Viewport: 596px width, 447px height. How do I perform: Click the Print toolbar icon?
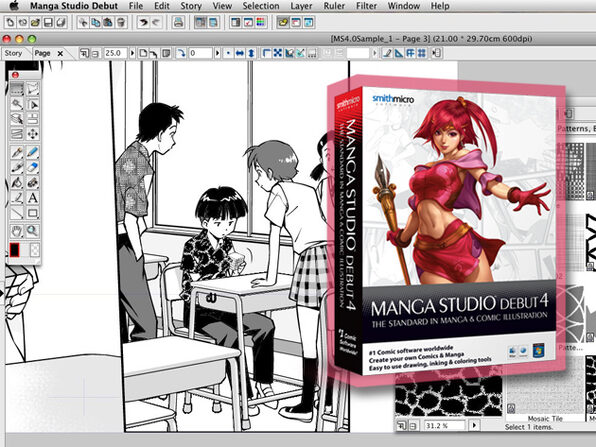click(x=178, y=22)
